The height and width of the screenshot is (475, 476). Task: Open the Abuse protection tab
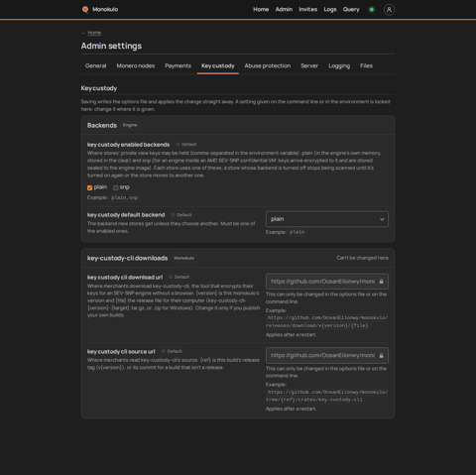[x=268, y=65]
